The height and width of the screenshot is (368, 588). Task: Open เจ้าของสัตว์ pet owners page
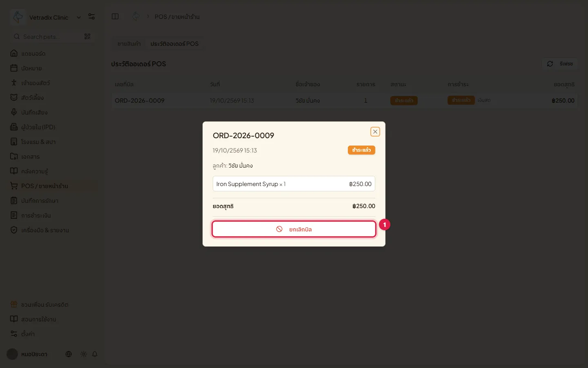point(53,83)
